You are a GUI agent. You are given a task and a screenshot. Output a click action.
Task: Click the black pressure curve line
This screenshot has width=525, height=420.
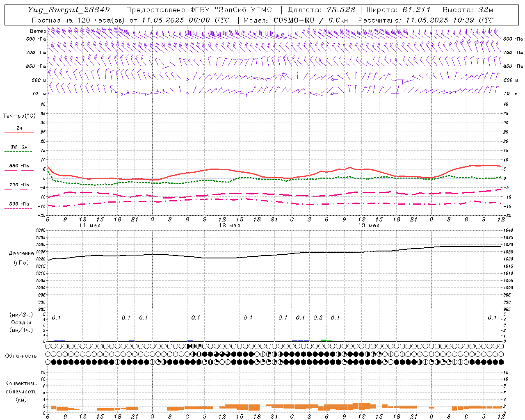275,255
